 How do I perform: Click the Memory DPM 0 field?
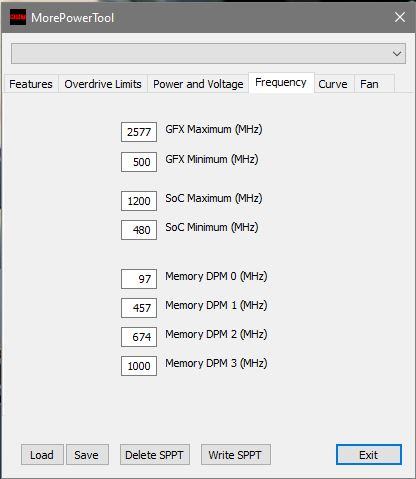tap(139, 279)
